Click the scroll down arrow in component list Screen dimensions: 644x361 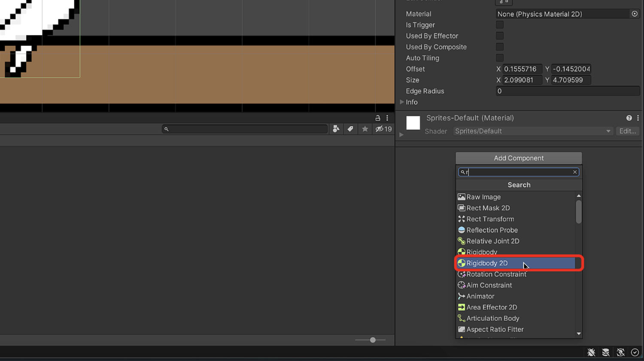(579, 334)
